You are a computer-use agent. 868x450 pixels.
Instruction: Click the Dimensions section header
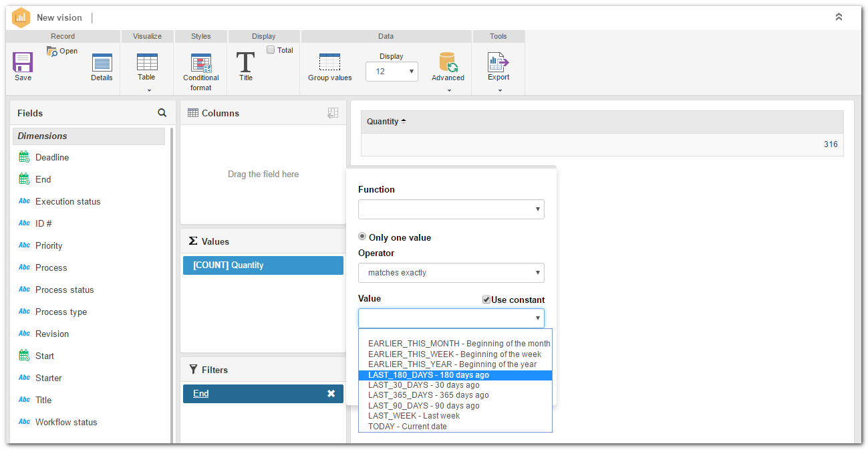pos(89,136)
